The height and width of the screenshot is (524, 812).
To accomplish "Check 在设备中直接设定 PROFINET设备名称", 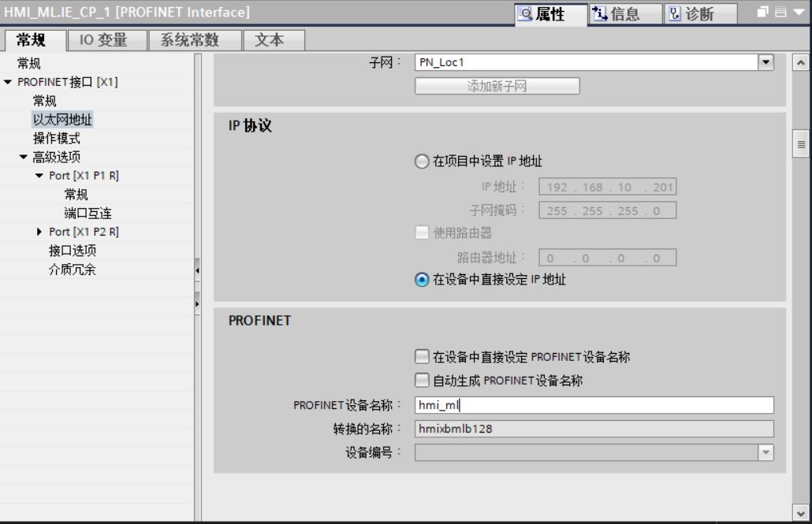I will tap(423, 356).
